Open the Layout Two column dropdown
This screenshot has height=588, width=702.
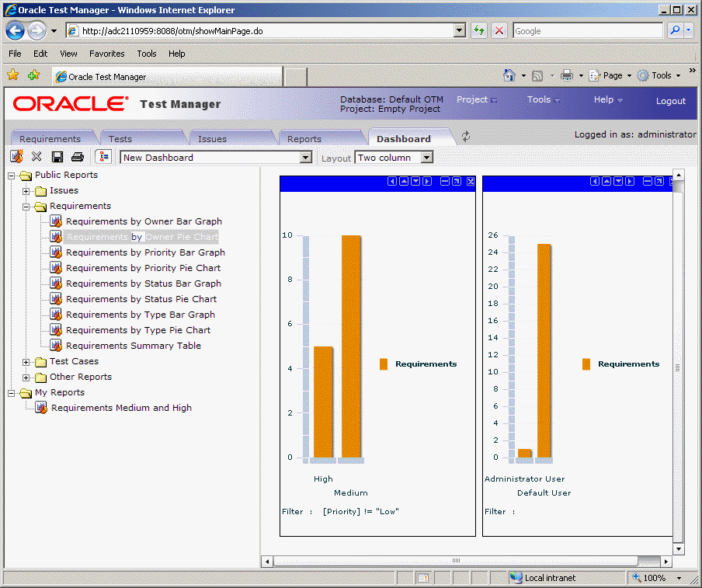(x=427, y=157)
